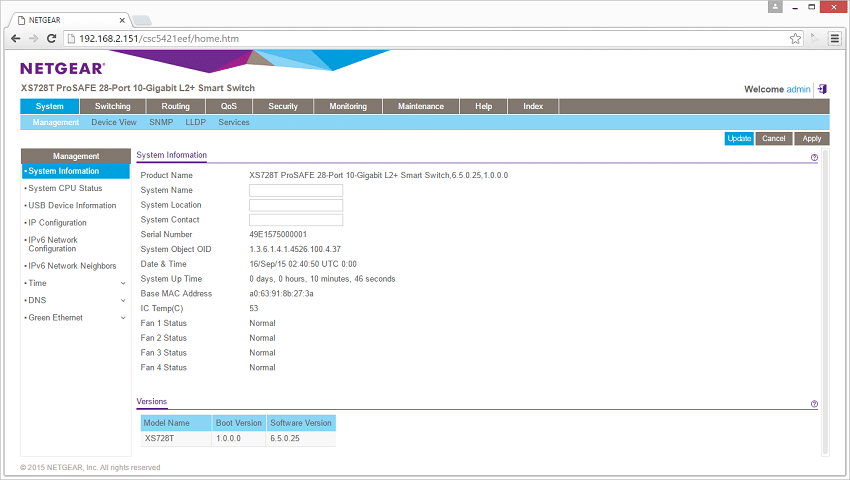
Task: Go to the QoS tab
Action: tap(229, 106)
